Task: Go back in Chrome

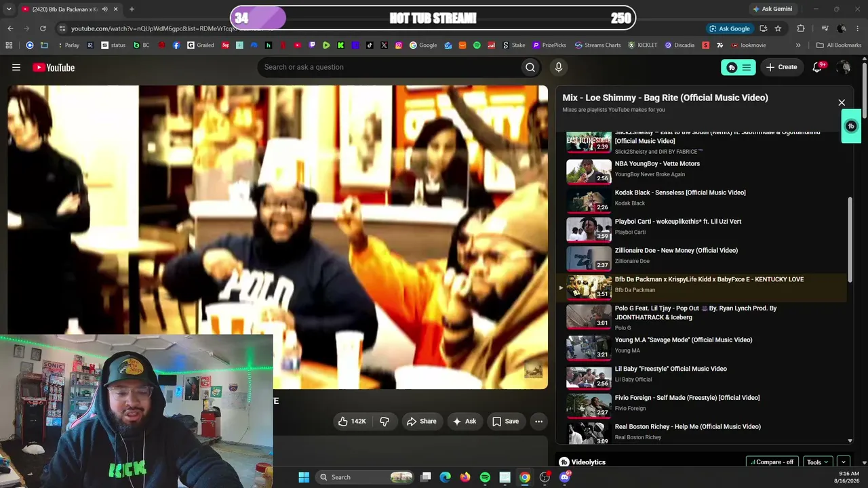Action: pos(10,28)
